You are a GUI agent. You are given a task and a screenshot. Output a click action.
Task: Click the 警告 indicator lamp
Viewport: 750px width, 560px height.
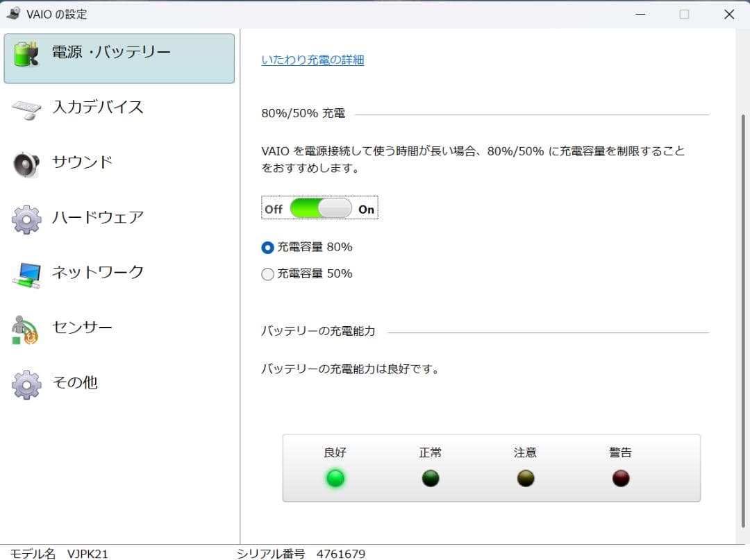[x=620, y=477]
